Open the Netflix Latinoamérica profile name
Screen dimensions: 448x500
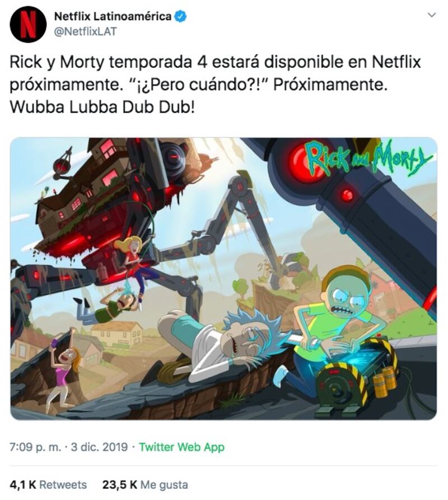click(113, 16)
